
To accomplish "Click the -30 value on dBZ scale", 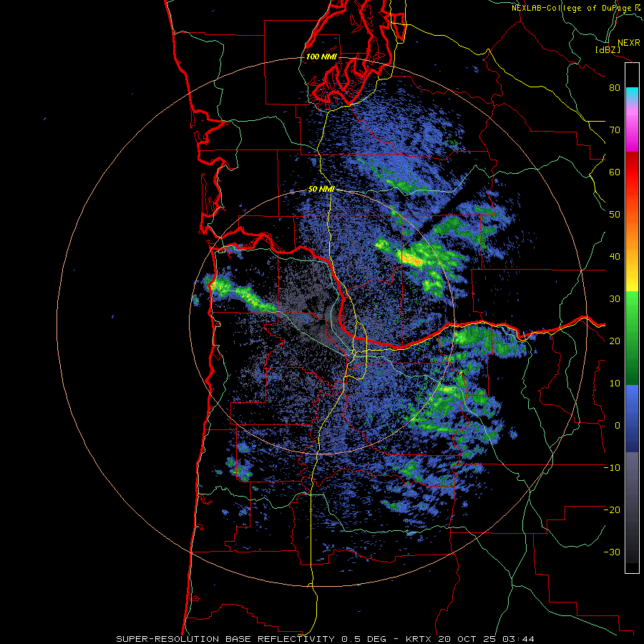I will coord(612,552).
